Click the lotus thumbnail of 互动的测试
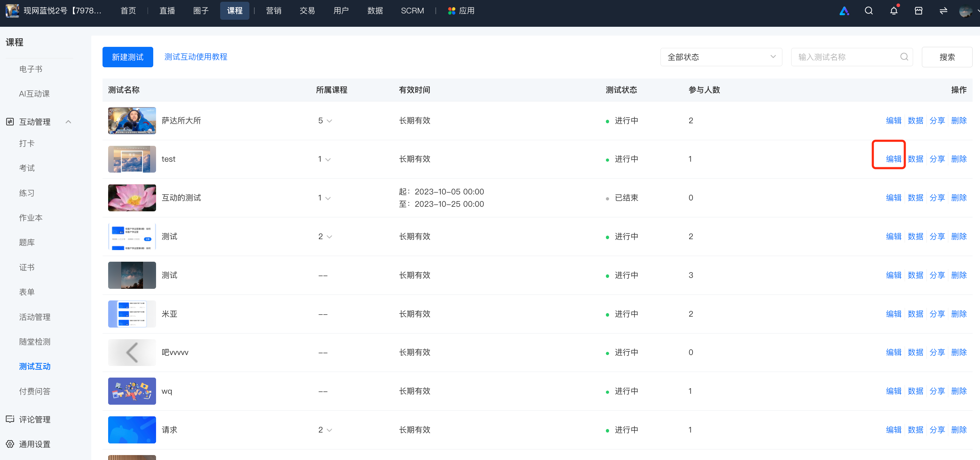 (x=132, y=198)
